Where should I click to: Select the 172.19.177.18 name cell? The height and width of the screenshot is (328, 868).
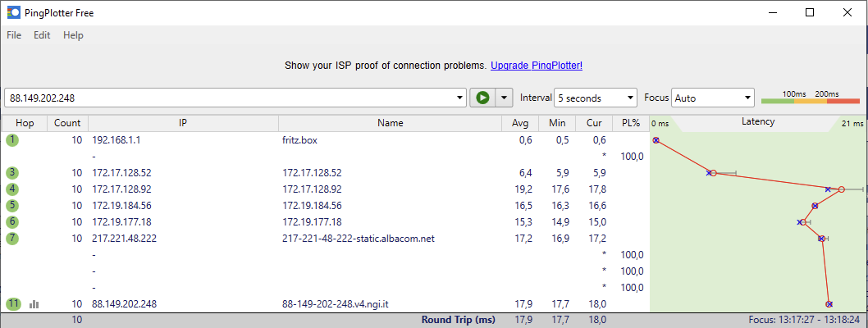click(312, 221)
